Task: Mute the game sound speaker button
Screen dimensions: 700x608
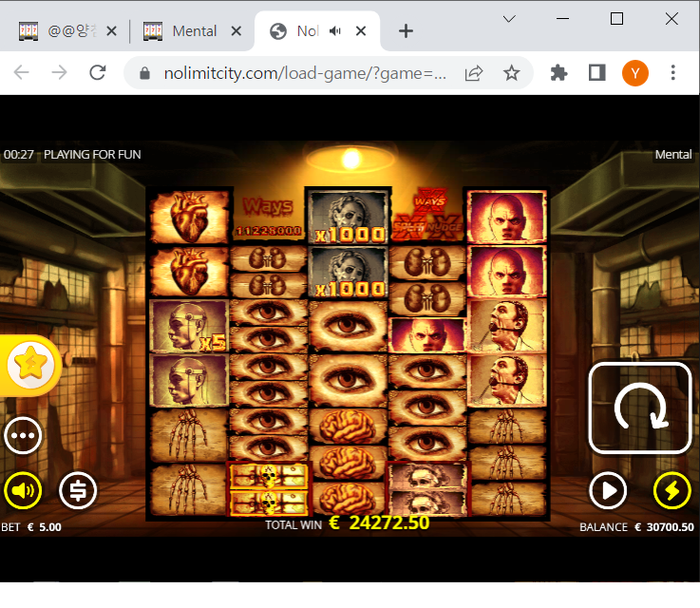Action: point(23,490)
